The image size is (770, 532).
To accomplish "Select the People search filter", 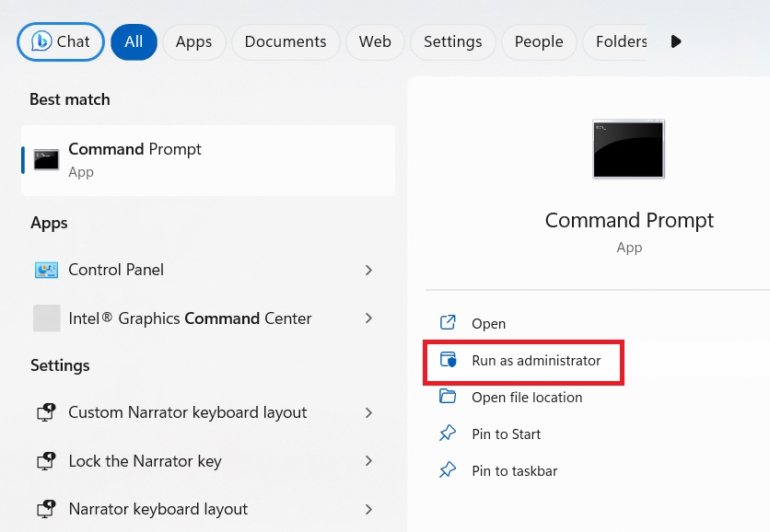I will [x=539, y=41].
